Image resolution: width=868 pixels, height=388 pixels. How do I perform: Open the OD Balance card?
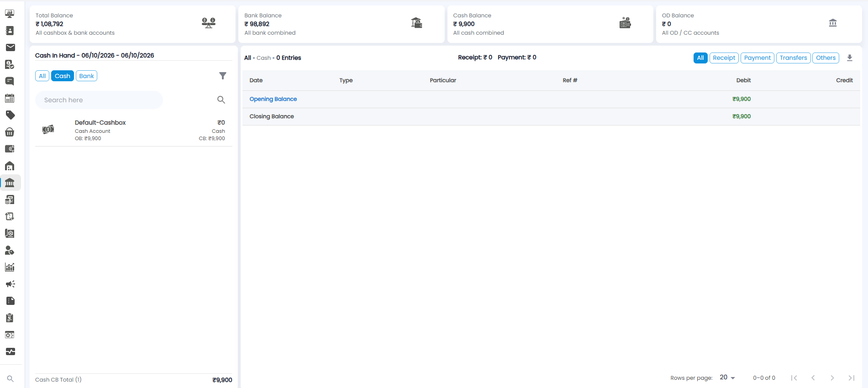[759, 24]
